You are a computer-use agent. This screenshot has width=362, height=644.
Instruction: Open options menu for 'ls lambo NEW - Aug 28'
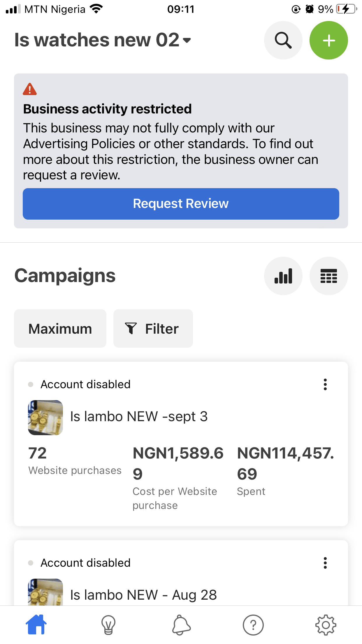coord(325,563)
